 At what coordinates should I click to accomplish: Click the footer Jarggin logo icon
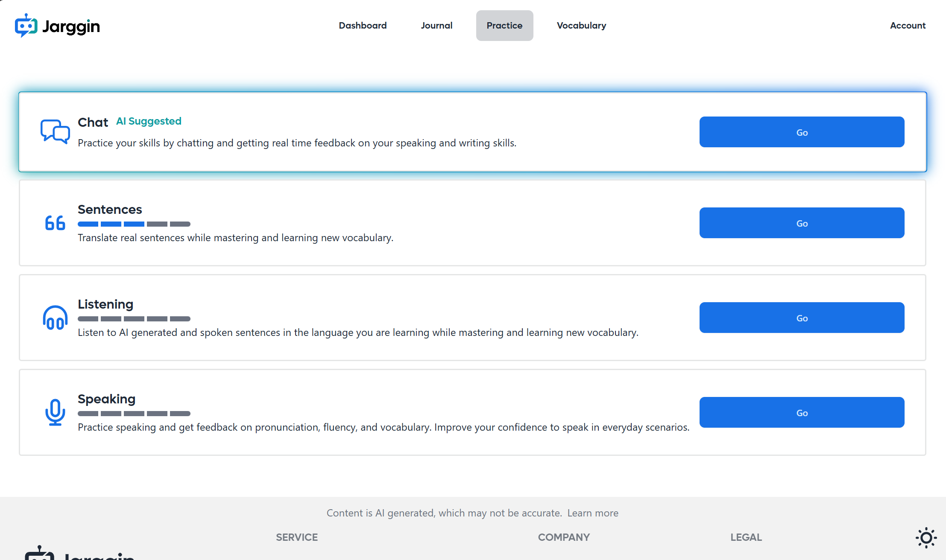pyautogui.click(x=39, y=554)
